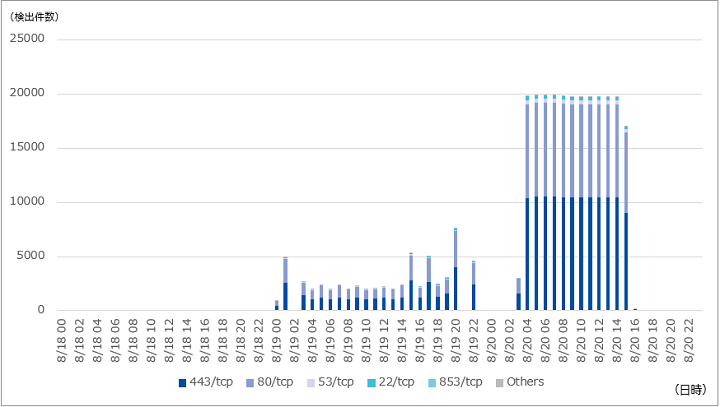Click the 8/19 22 x-axis label

pos(474,341)
